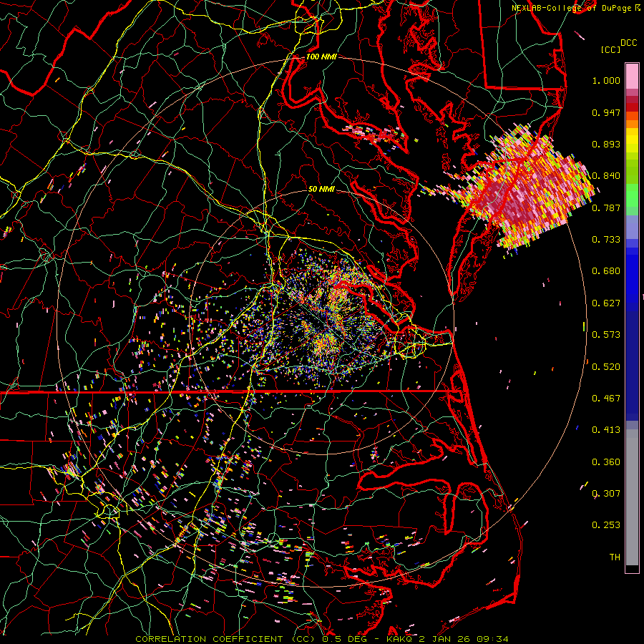Click the pink top segment of color bar
Viewport: 644px width, 644px height.
(632, 76)
